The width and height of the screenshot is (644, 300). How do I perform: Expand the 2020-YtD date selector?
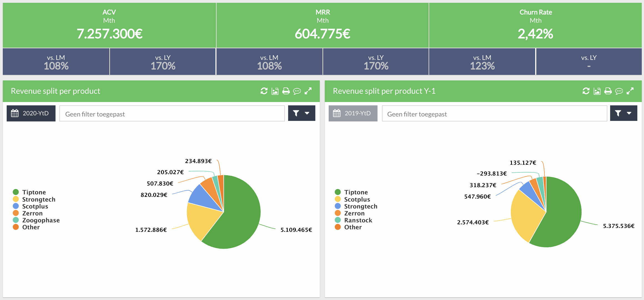coord(31,113)
